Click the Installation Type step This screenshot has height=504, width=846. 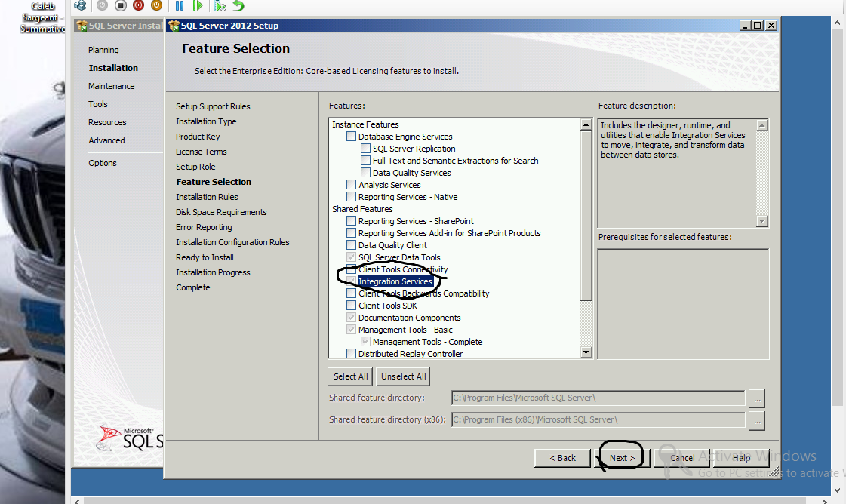click(x=206, y=121)
